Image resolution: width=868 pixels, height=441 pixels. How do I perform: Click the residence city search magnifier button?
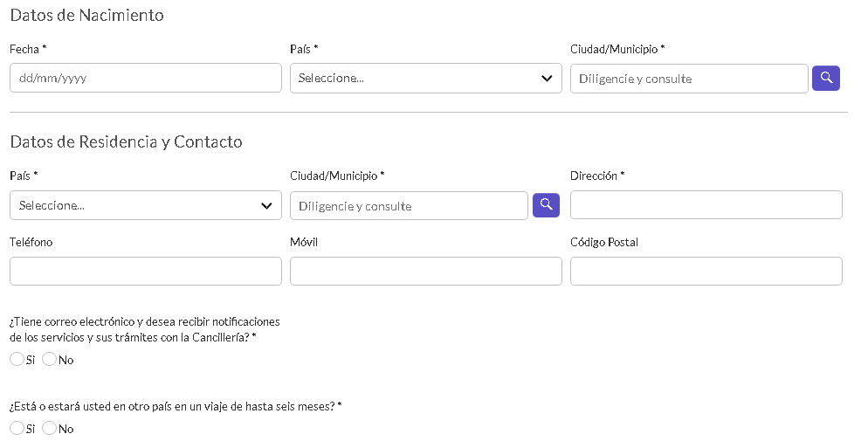click(546, 204)
